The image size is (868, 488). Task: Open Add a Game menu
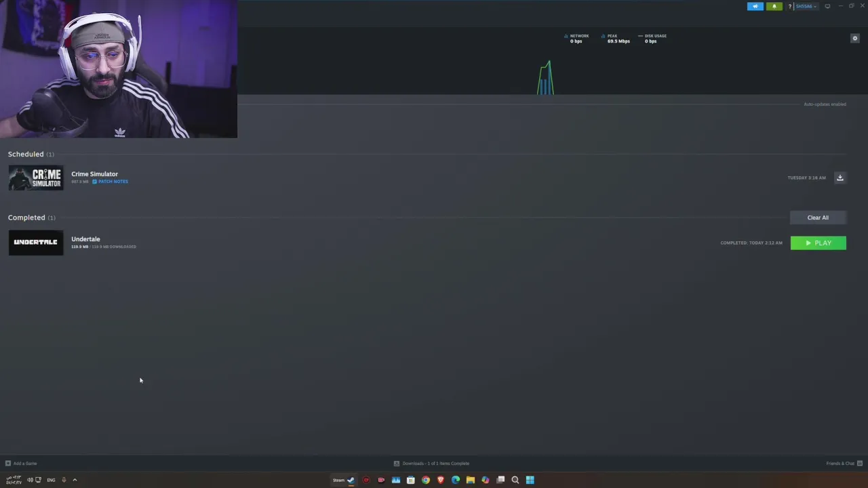point(21,464)
